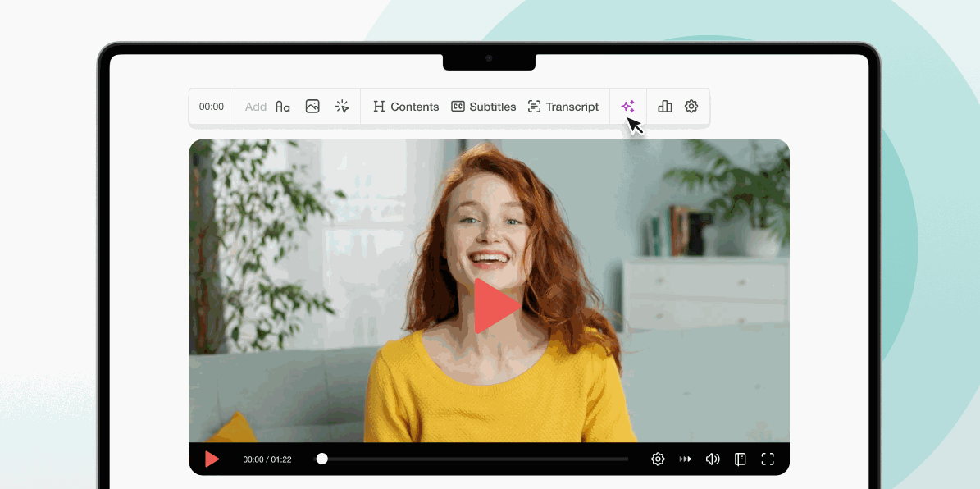Toggle the side panel icon in the player bar
980x489 pixels.
click(741, 459)
